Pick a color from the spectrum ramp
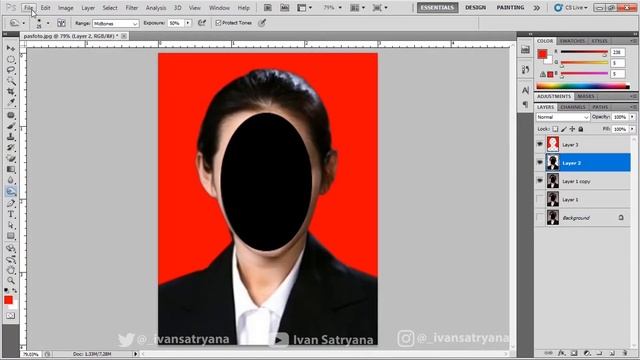 [x=582, y=86]
